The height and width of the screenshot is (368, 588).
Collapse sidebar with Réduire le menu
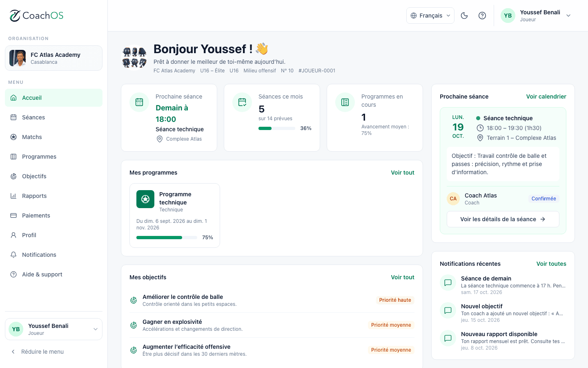pyautogui.click(x=53, y=352)
